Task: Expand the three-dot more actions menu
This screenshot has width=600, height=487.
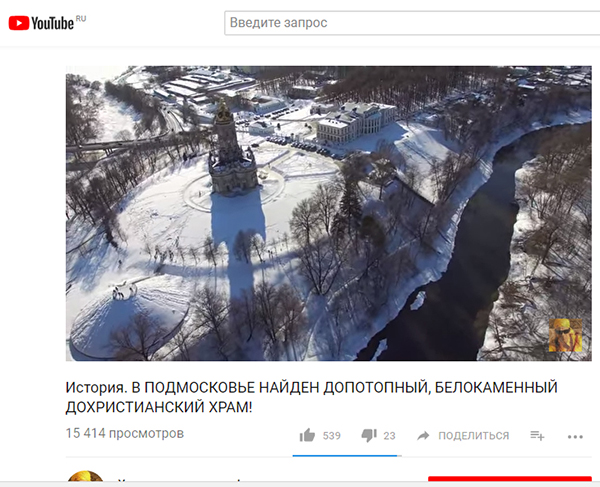Action: click(x=575, y=437)
